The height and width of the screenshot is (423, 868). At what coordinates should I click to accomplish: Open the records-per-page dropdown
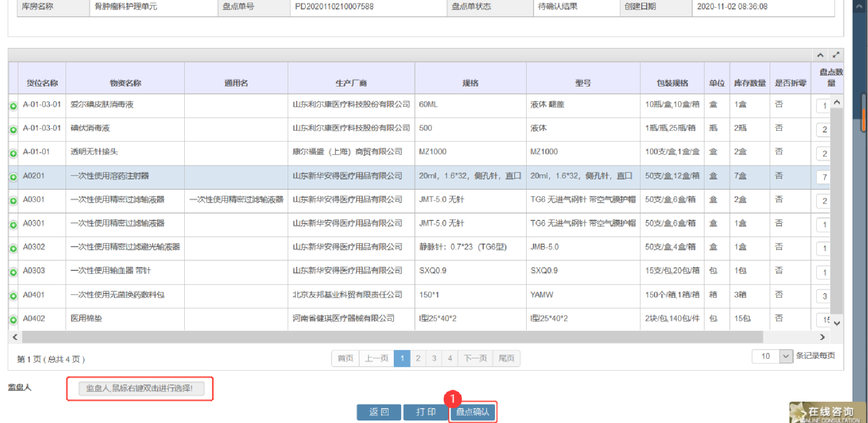tap(786, 356)
